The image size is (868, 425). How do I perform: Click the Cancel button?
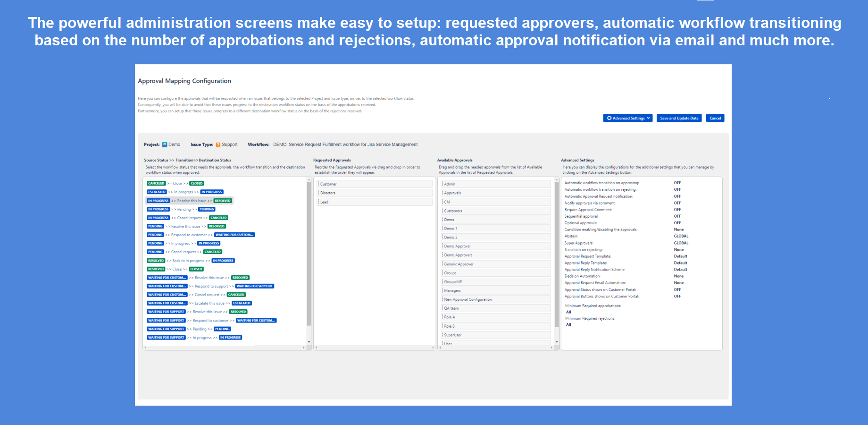click(715, 118)
